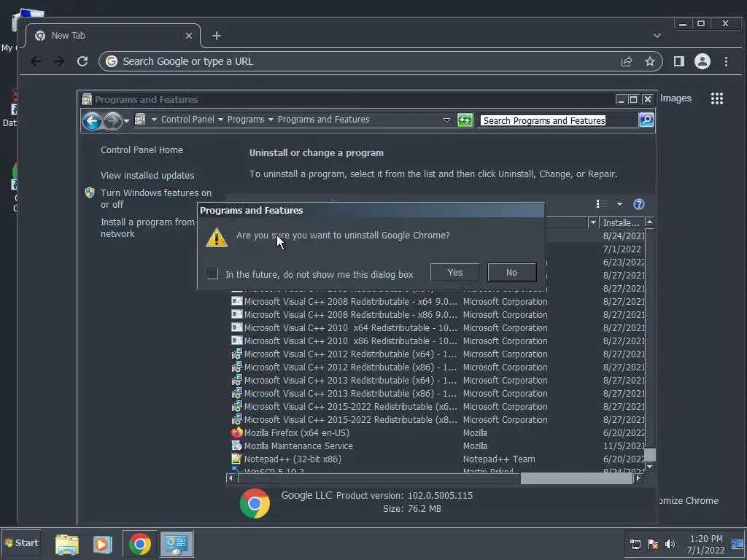747x560 pixels.
Task: Click vertical scrollbar down arrow in list
Action: click(649, 467)
